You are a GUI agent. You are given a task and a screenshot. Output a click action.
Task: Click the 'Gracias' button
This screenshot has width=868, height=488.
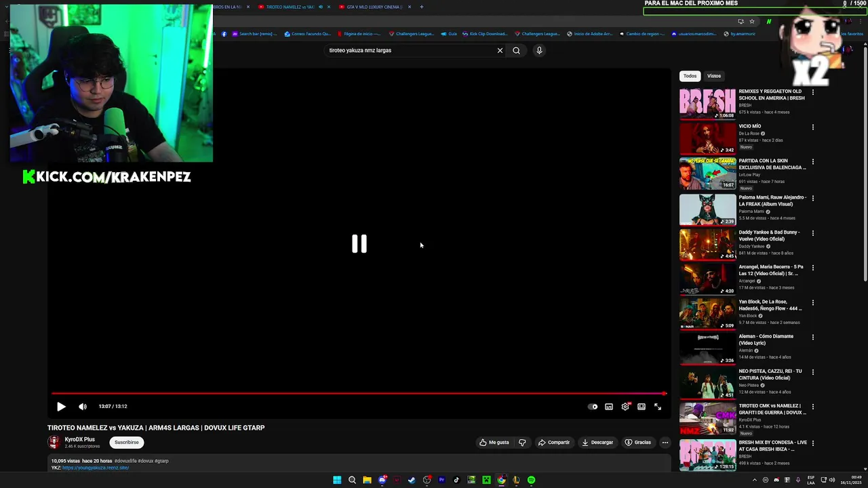[638, 443]
